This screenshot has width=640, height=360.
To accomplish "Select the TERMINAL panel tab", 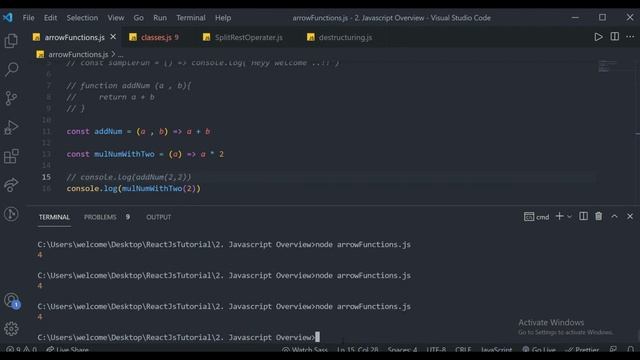I will coord(54,217).
